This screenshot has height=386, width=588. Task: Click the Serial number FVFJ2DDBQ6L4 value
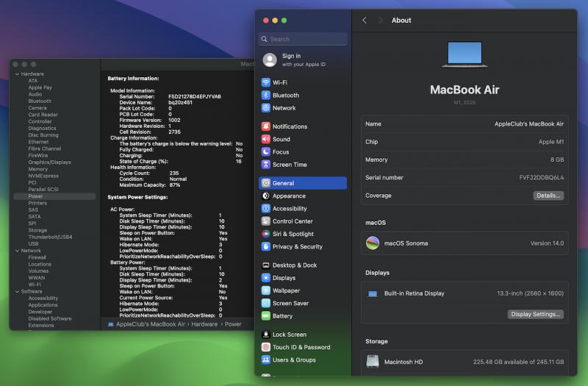(x=541, y=177)
